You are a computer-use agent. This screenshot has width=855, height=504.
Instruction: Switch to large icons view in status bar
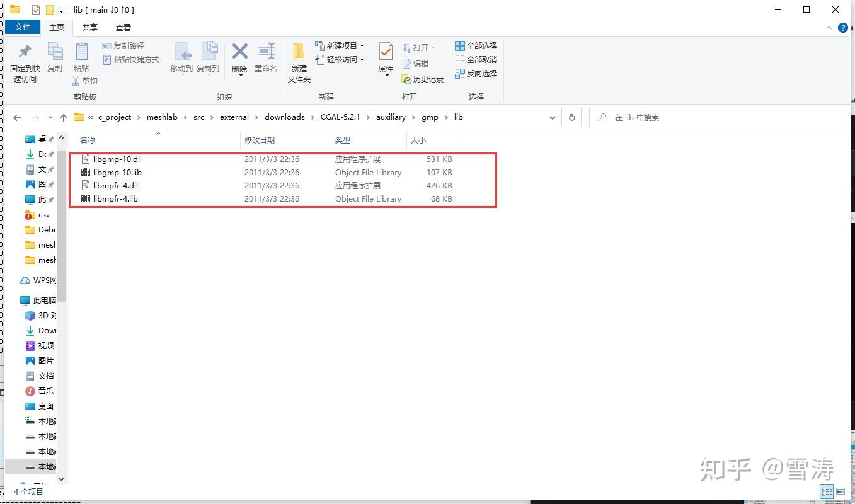pos(841,491)
